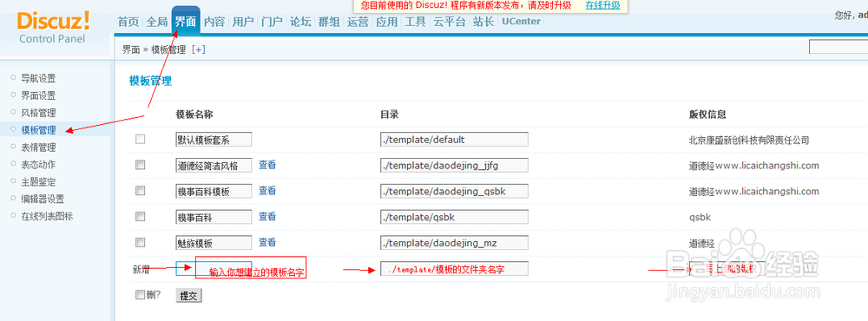Go to the 运营 tab
The image size is (868, 321).
pyautogui.click(x=358, y=23)
